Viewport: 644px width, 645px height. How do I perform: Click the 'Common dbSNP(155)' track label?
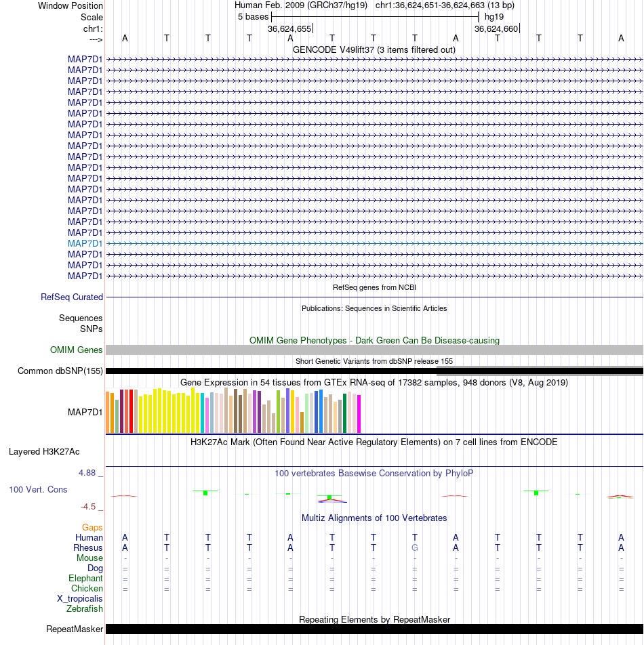pos(60,371)
